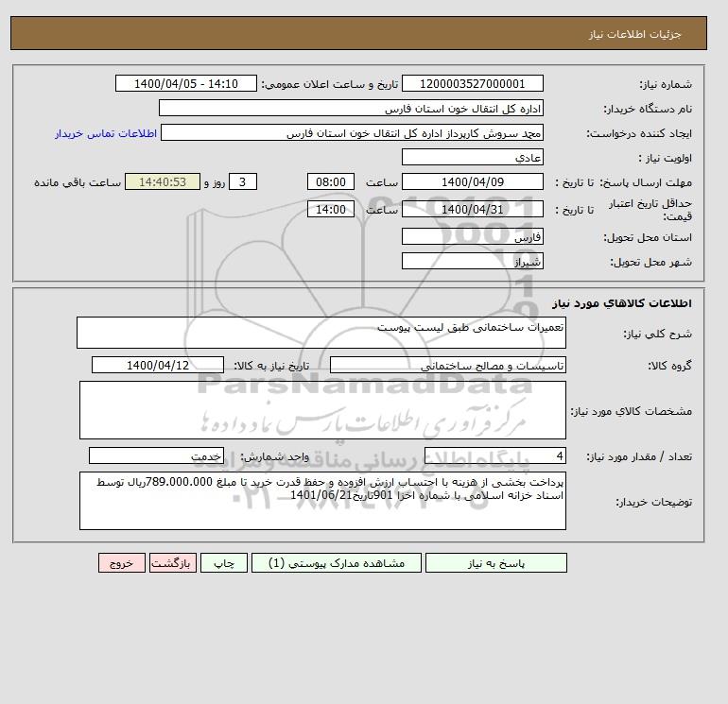This screenshot has width=728, height=704.
Task: Click the label اولویت نیاز
Action: (666, 158)
